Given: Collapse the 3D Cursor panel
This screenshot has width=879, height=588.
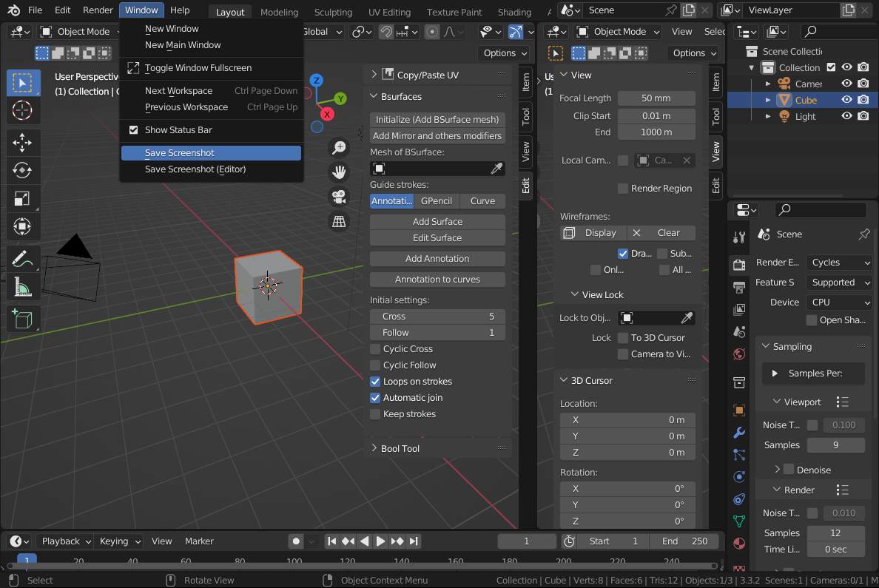Looking at the screenshot, I should coord(585,380).
